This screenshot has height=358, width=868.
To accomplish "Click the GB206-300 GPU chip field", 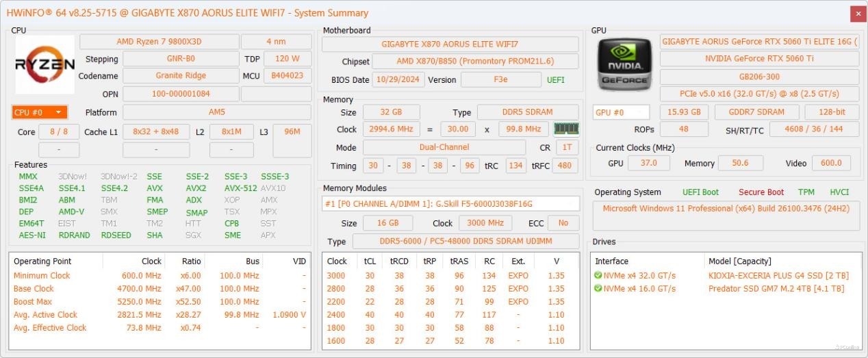I will 759,77.
